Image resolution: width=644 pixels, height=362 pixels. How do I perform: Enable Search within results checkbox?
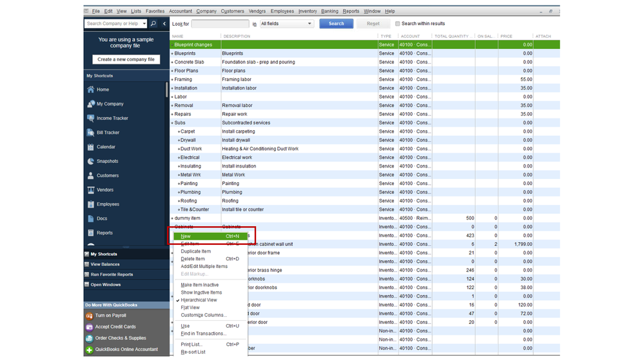(398, 24)
